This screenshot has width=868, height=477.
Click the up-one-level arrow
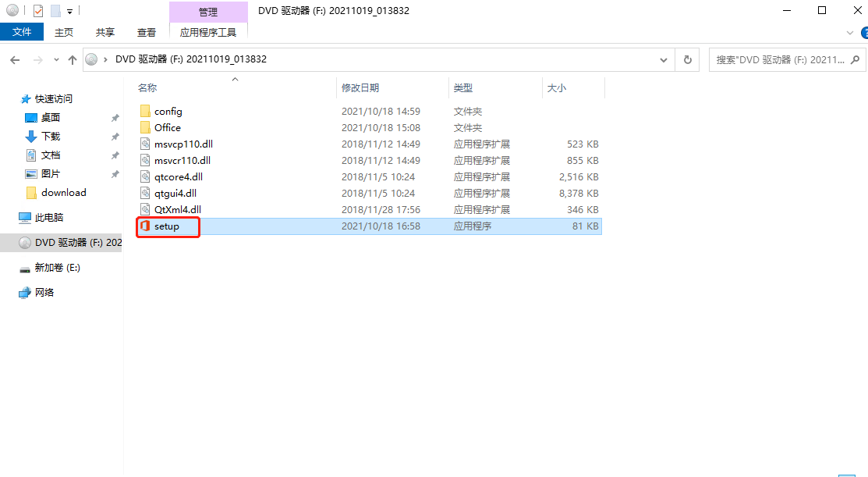click(x=72, y=59)
